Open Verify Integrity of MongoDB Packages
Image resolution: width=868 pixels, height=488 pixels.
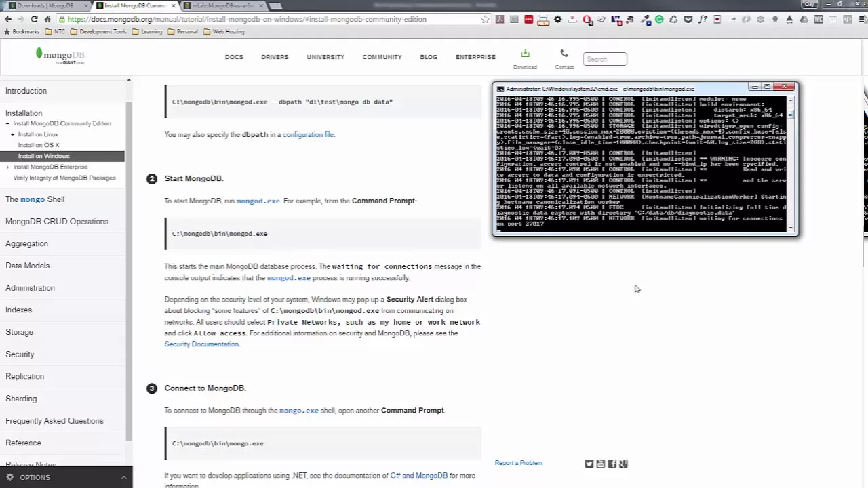64,178
